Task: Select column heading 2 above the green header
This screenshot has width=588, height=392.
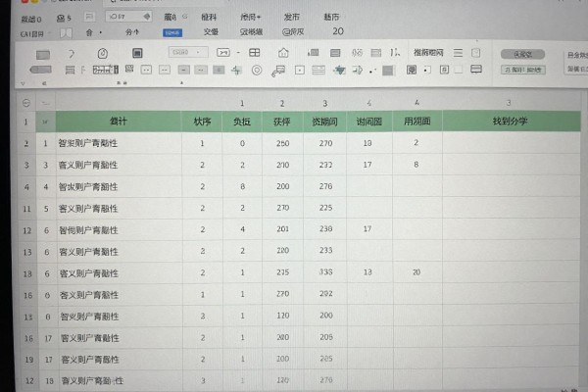Action: pos(282,103)
